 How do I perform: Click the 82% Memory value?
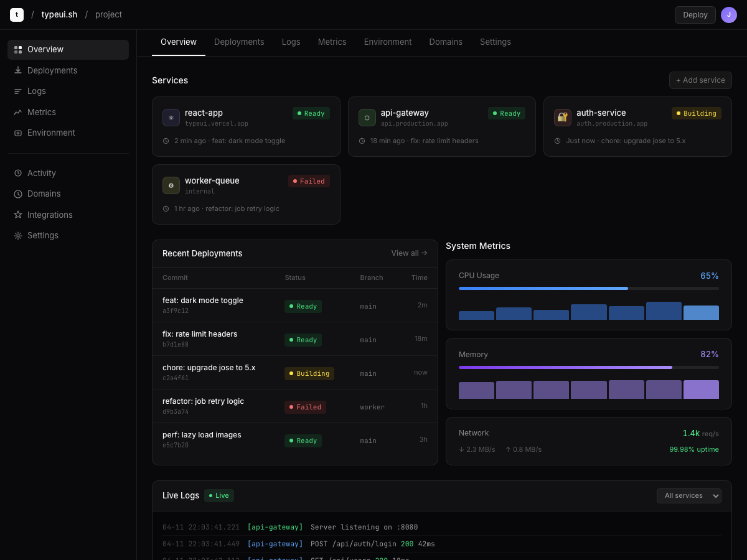pos(710,354)
